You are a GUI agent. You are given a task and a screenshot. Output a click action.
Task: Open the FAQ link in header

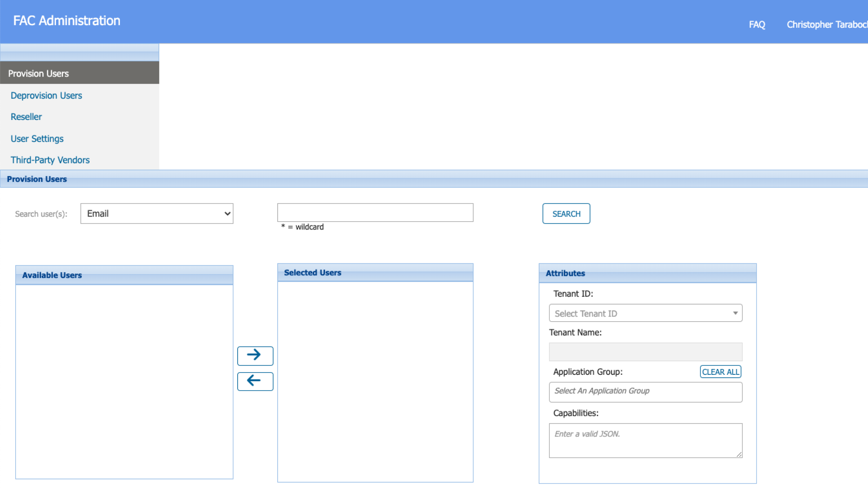coord(757,24)
